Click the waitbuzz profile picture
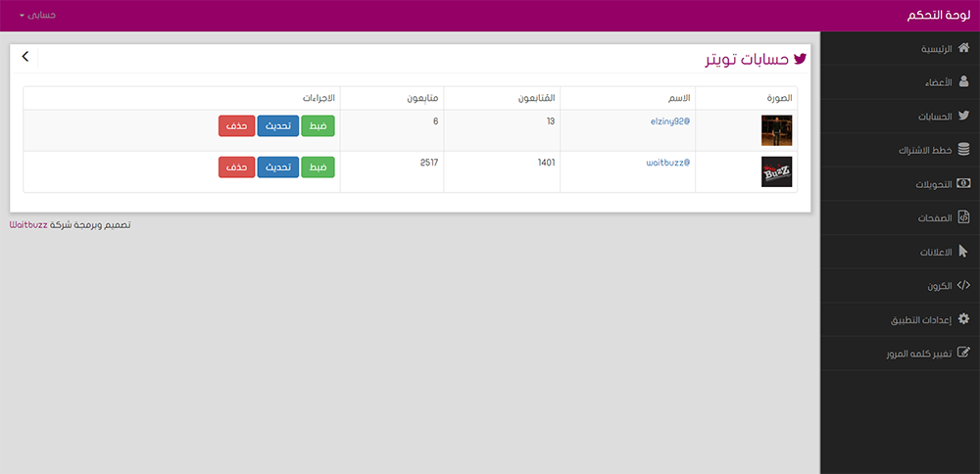Viewport: 980px width, 474px height. [777, 171]
